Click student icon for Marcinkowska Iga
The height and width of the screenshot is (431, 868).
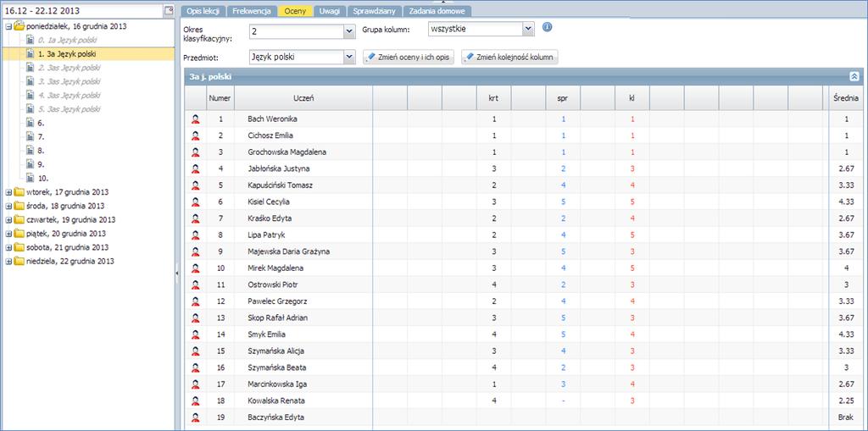196,384
